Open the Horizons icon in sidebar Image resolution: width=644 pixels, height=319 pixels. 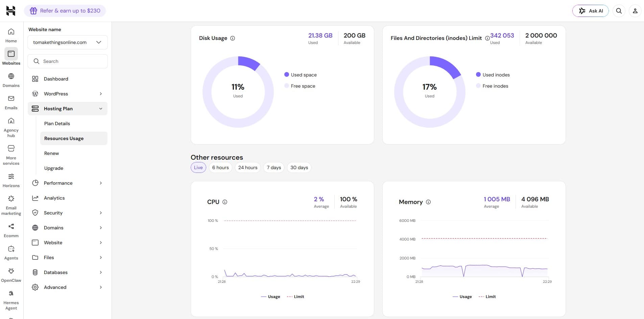pos(11,177)
